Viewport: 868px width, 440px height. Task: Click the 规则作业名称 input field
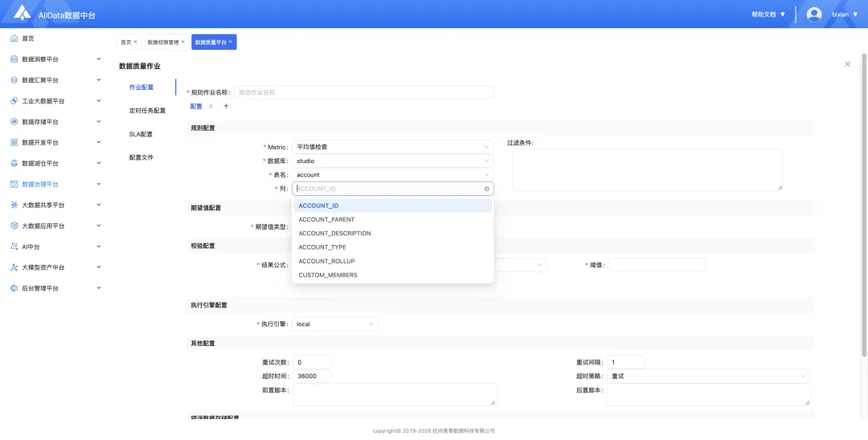coord(364,92)
